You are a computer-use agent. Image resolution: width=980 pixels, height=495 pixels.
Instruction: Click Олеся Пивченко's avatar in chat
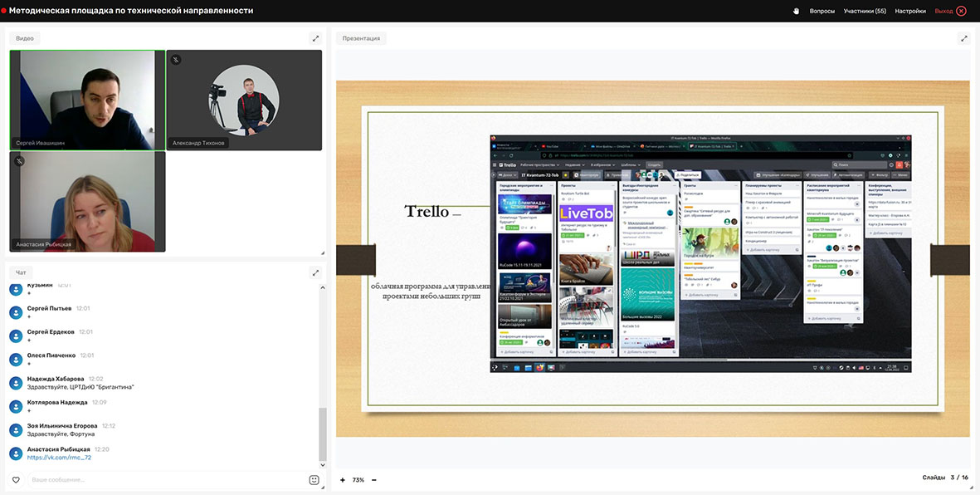17,359
